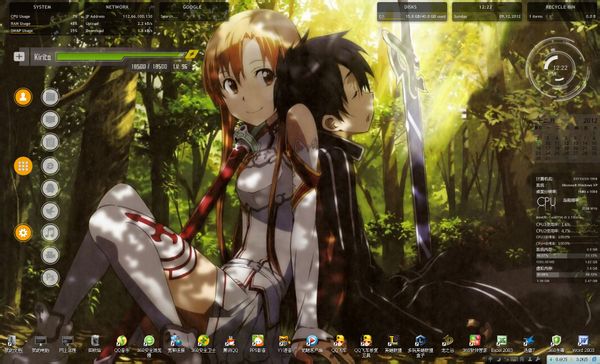
Task: Open the DISKS widget header
Action: (410, 7)
